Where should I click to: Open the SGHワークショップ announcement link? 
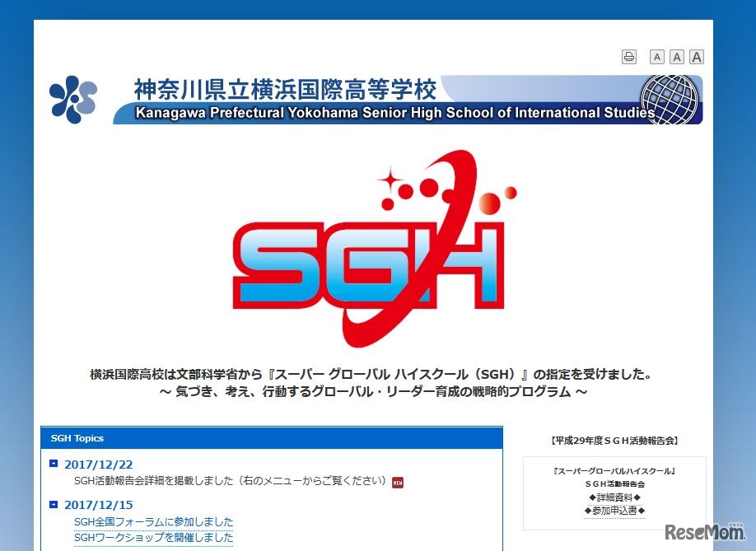[x=151, y=538]
